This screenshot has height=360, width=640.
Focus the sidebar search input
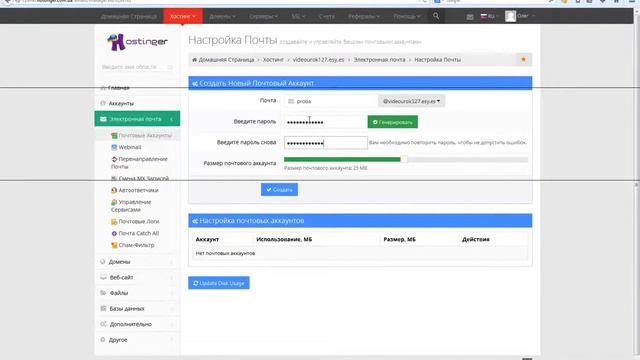137,67
